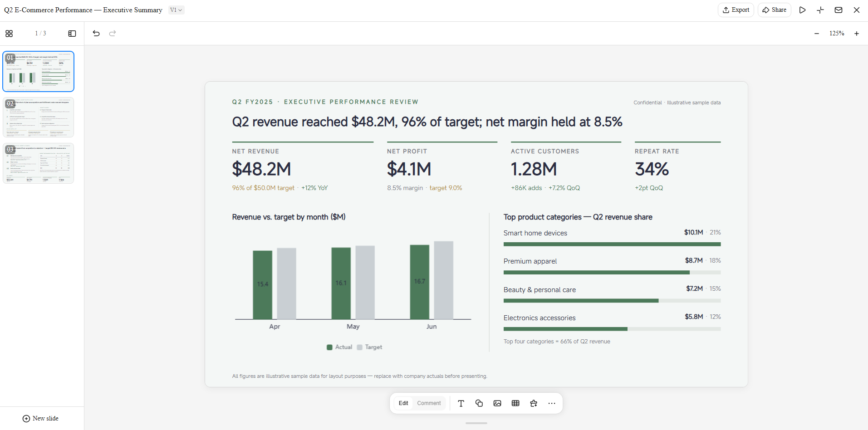Undo the last action
868x430 pixels.
[x=96, y=33]
